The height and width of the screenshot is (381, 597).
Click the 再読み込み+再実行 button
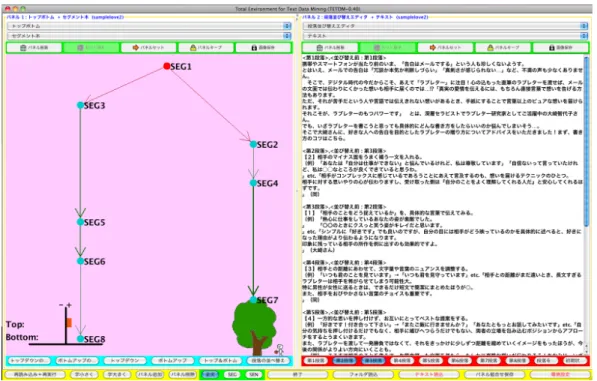35,375
